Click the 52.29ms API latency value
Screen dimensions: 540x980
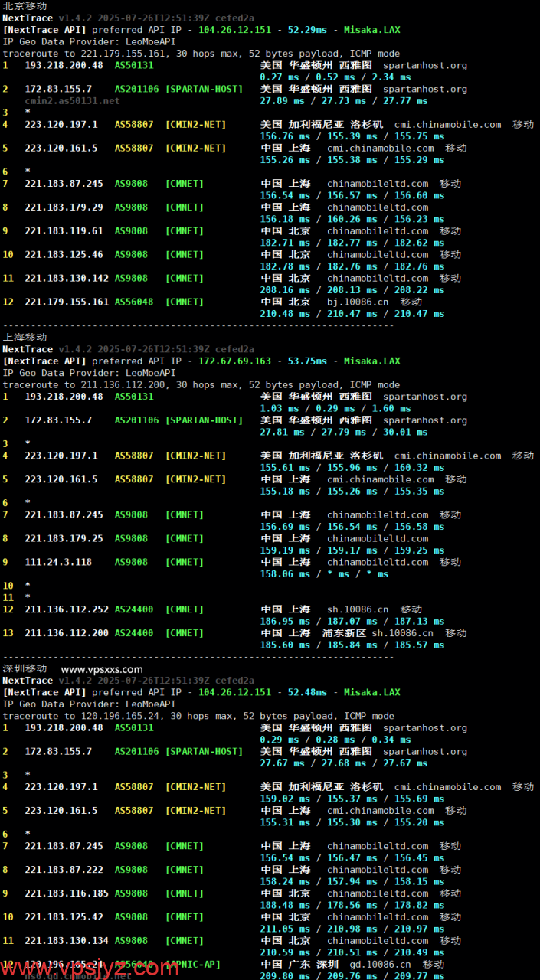307,30
